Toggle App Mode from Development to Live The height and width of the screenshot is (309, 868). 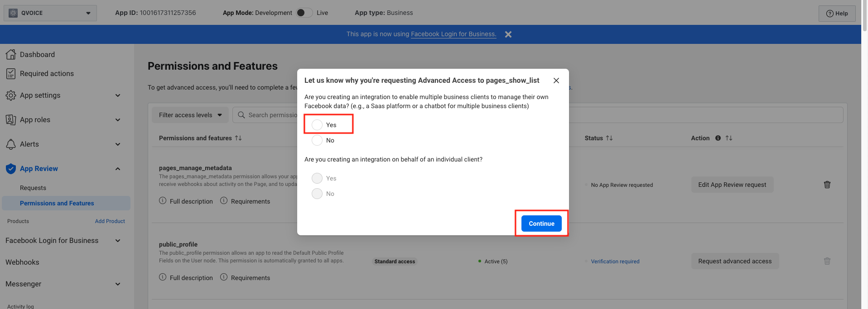(x=304, y=13)
